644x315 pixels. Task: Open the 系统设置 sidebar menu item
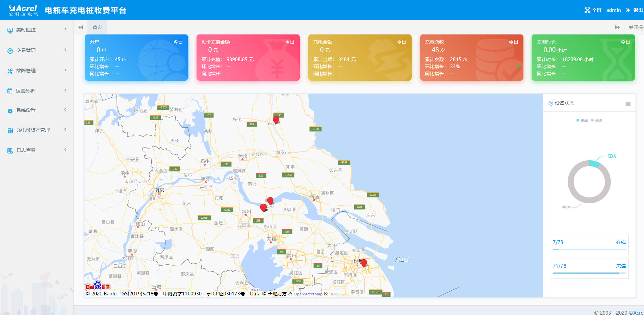37,110
